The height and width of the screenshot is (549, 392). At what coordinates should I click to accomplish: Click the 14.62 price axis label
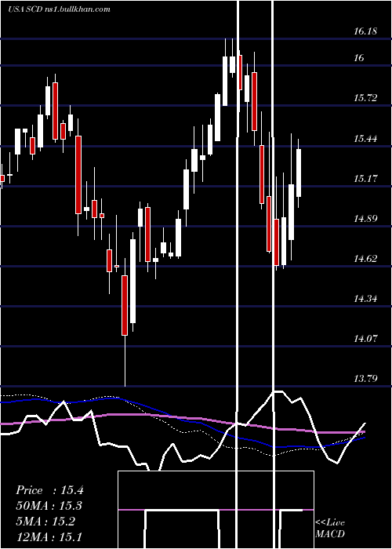(x=365, y=259)
